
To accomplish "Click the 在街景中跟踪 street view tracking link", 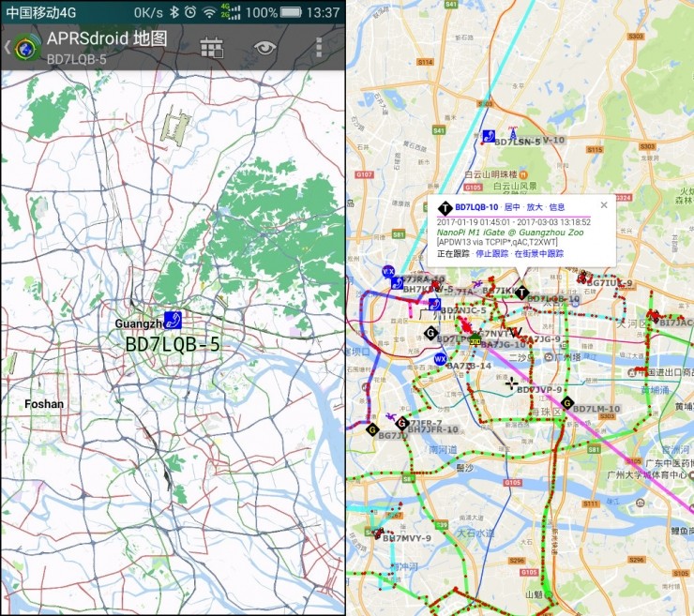I will tap(539, 253).
